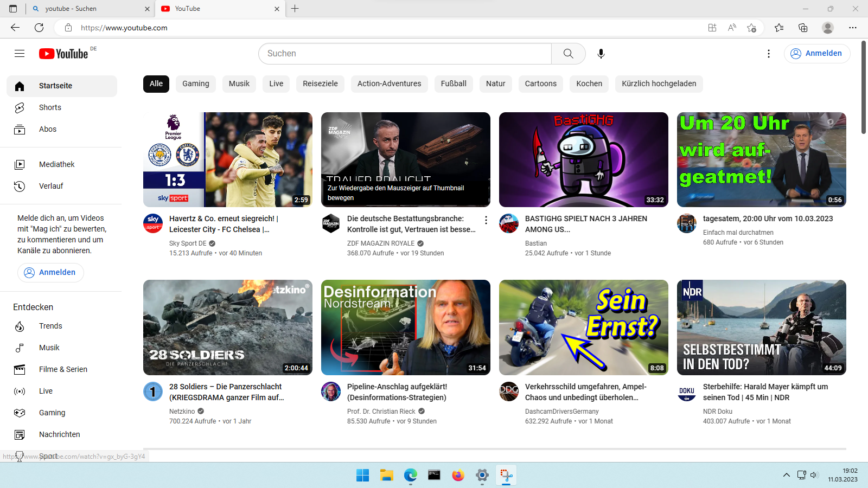868x488 pixels.
Task: Play the BastiGHG Among Us thumbnail
Action: [584, 159]
